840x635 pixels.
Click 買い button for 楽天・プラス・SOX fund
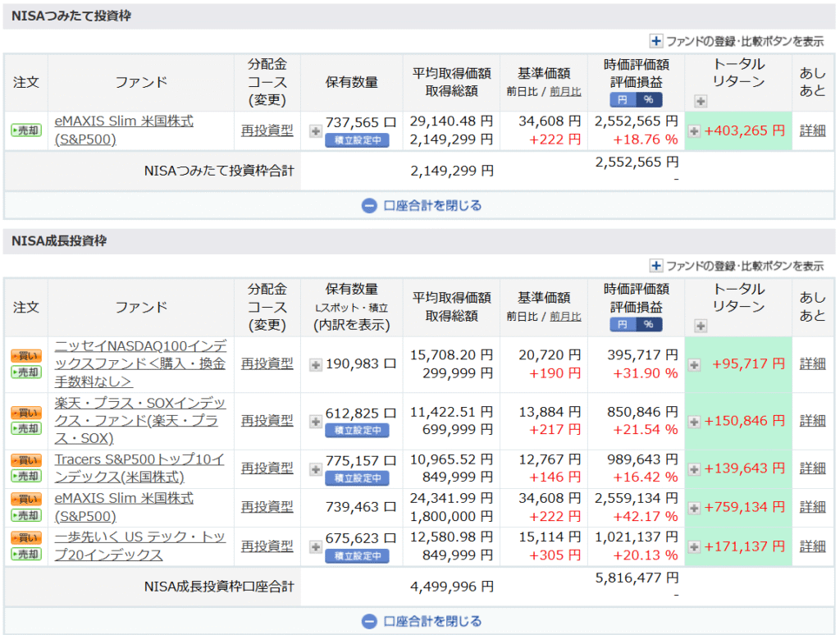26,413
